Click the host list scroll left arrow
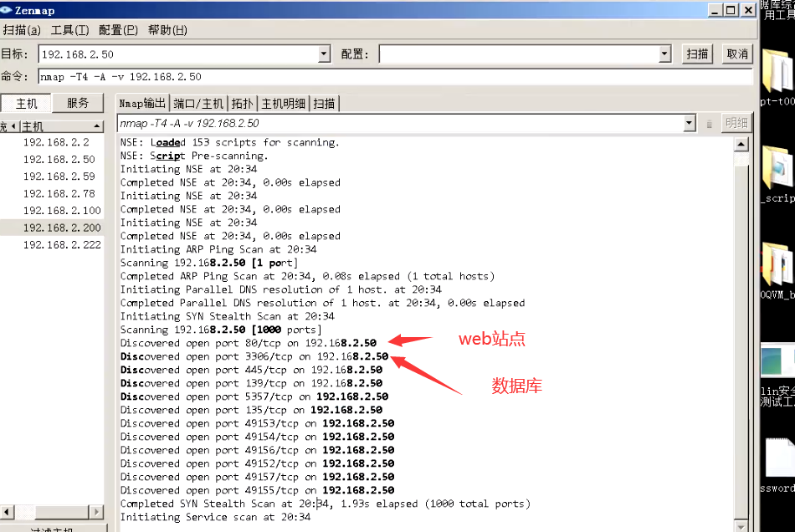This screenshot has height=532, width=795. pyautogui.click(x=7, y=512)
